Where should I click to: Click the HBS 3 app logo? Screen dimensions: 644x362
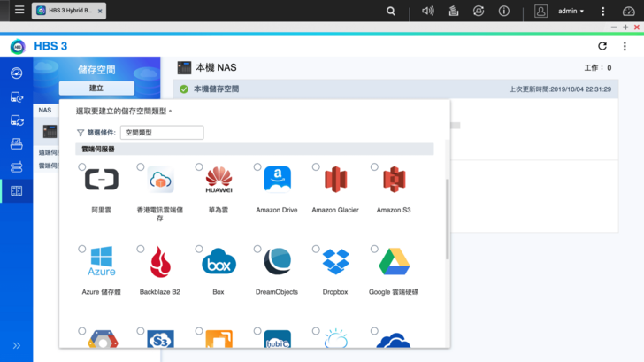[18, 46]
